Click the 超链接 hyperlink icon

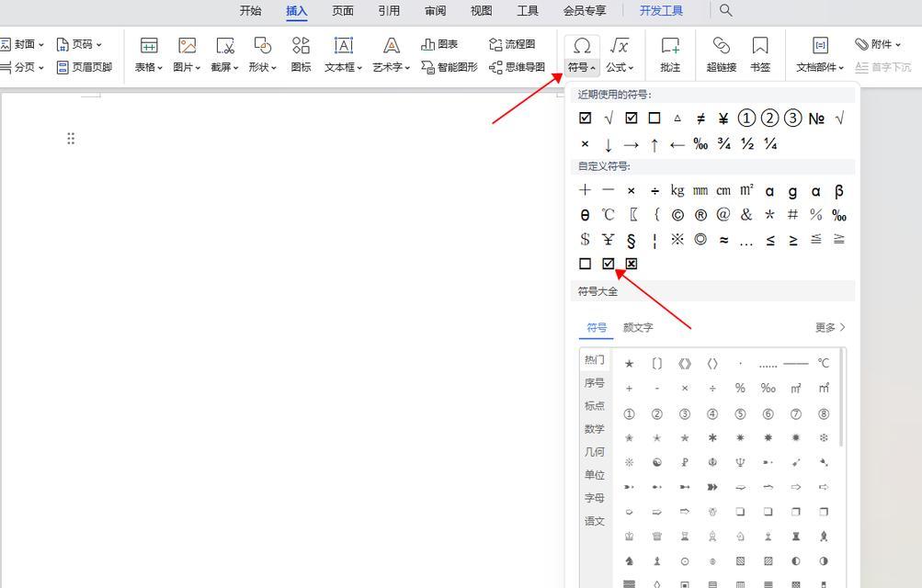tap(722, 55)
